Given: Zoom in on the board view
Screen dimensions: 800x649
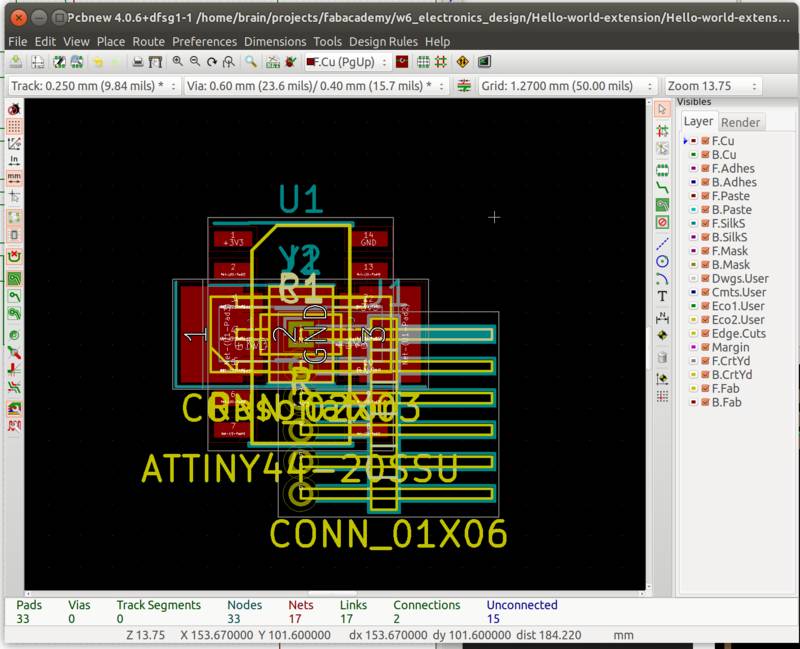Looking at the screenshot, I should coord(176,64).
